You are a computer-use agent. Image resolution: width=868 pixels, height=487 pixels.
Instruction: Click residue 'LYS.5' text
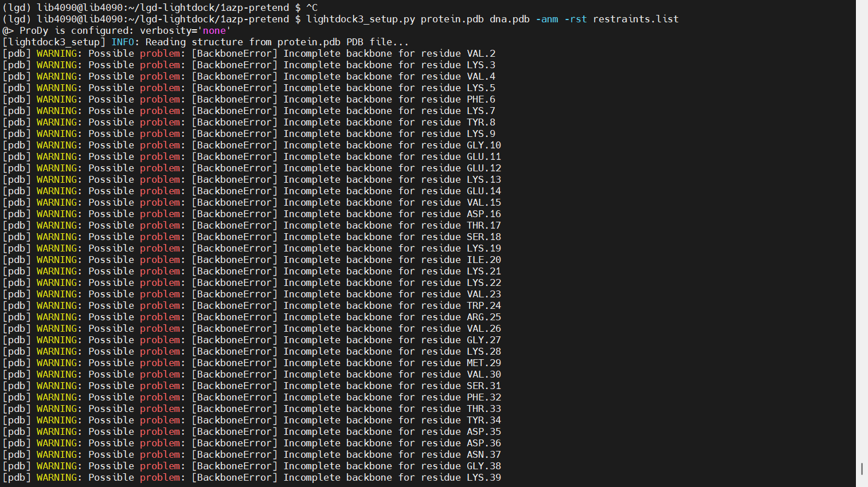(x=481, y=88)
